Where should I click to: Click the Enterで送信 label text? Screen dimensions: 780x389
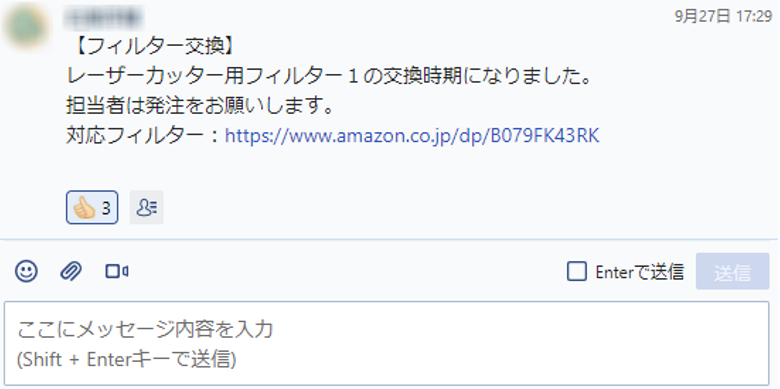click(x=639, y=272)
